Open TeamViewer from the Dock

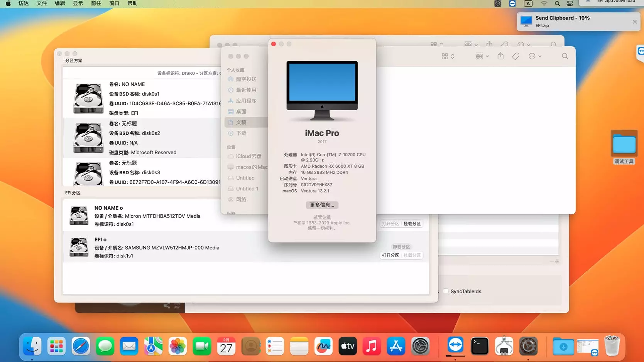click(x=455, y=345)
